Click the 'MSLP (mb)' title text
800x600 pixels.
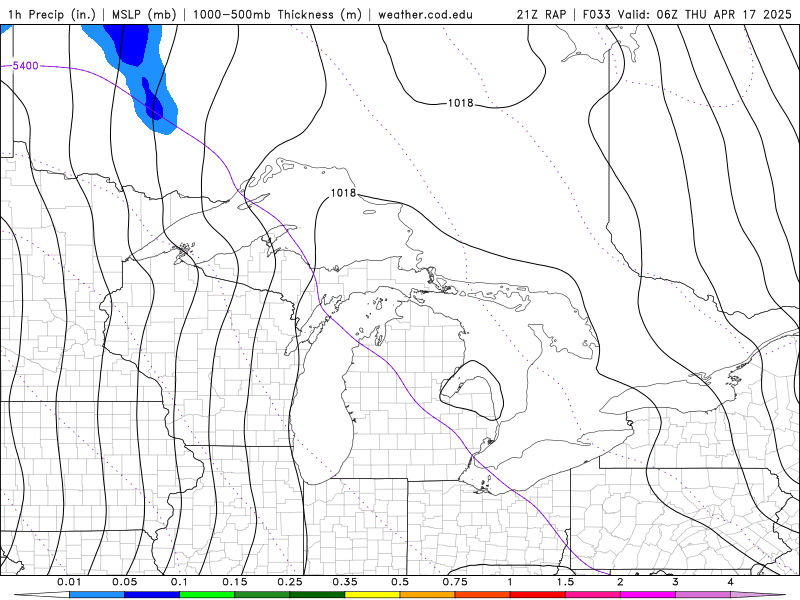[144, 14]
